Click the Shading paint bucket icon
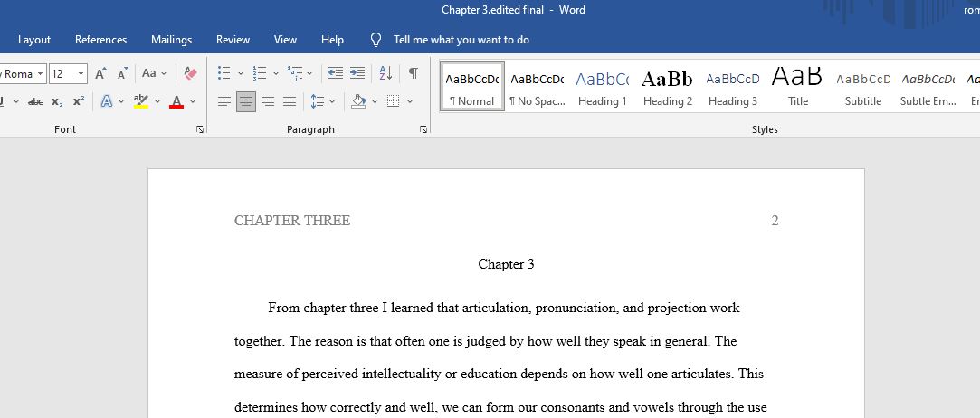The height and width of the screenshot is (418, 980). click(358, 101)
